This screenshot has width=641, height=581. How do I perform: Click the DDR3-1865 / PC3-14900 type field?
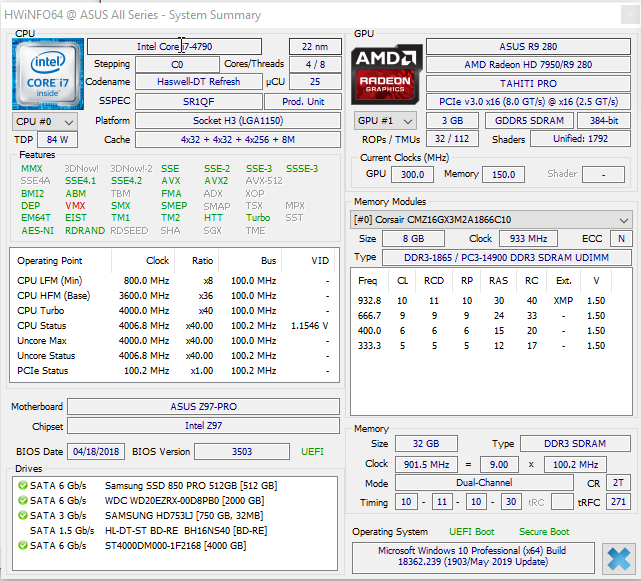pyautogui.click(x=507, y=258)
